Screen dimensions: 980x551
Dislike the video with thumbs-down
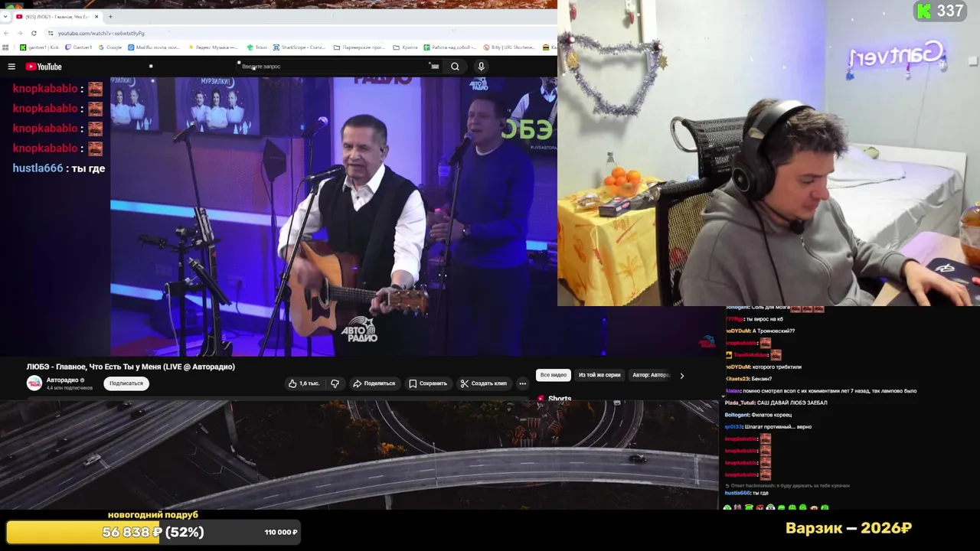(x=335, y=383)
